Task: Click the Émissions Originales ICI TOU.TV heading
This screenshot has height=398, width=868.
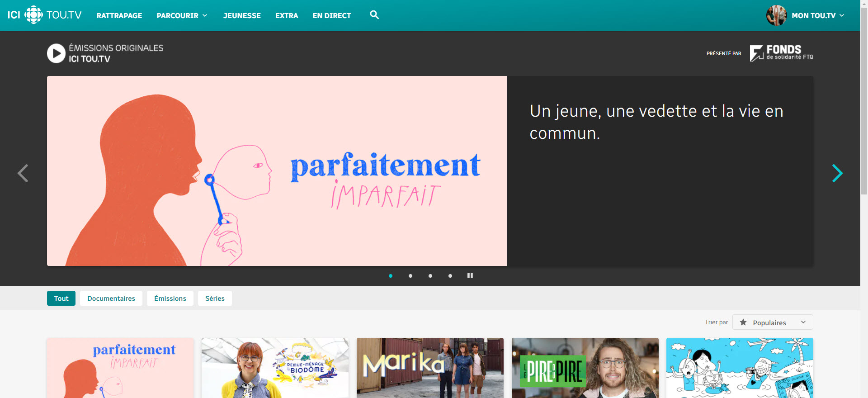Action: [116, 53]
